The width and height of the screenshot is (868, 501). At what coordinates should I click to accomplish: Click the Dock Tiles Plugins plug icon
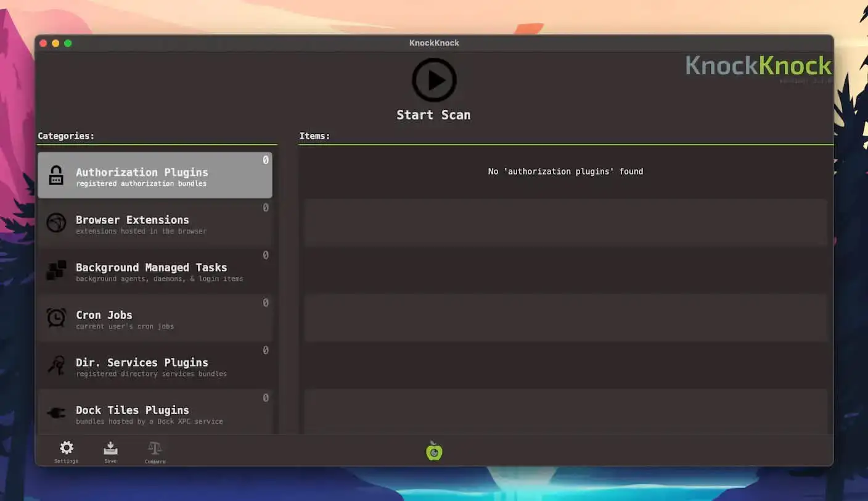[x=56, y=413]
